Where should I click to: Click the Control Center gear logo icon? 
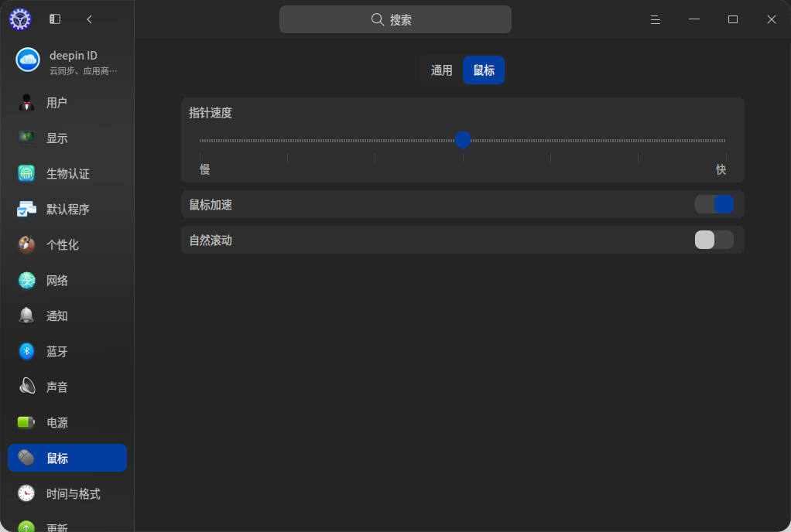click(x=20, y=19)
